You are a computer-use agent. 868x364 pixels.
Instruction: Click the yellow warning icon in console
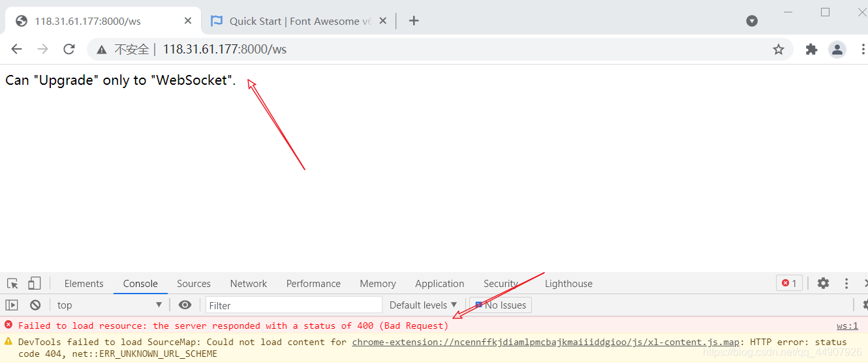click(x=8, y=341)
